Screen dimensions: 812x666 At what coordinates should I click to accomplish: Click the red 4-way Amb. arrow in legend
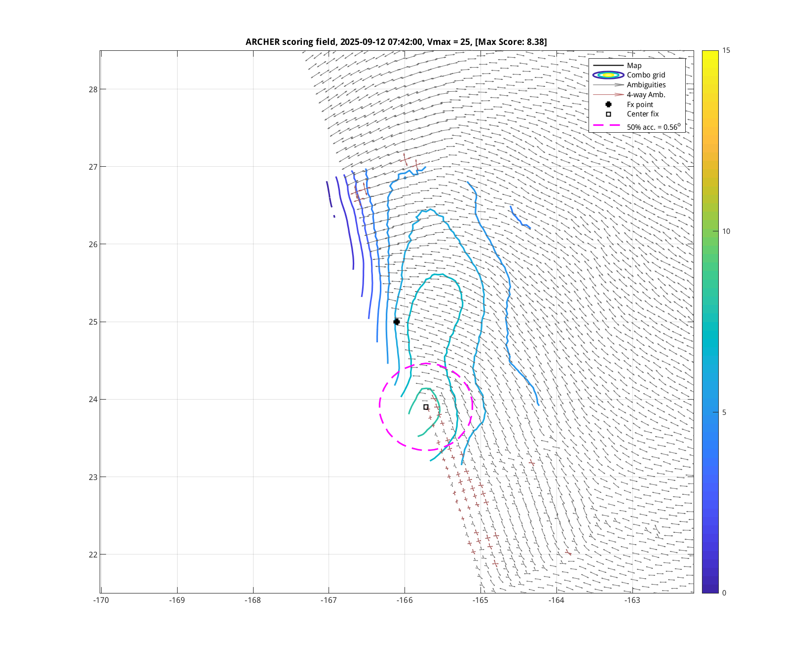coord(608,95)
